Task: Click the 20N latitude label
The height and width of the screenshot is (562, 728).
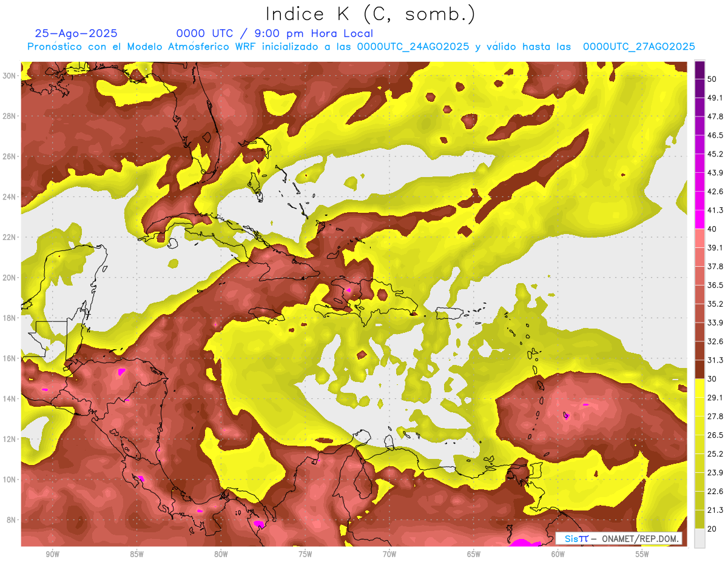Action: point(9,278)
